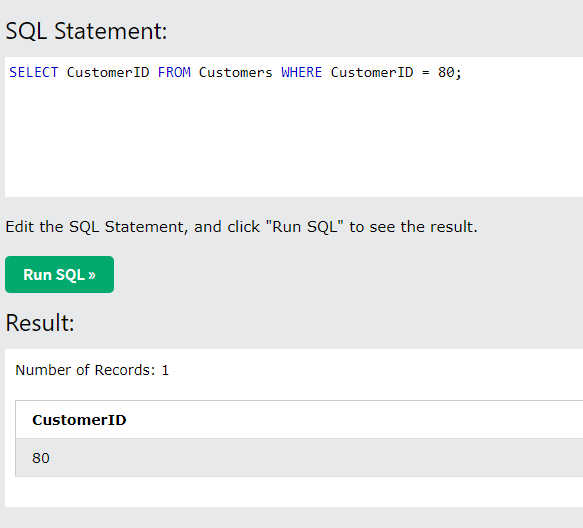Click the Result heading
The height and width of the screenshot is (528, 583).
click(40, 322)
